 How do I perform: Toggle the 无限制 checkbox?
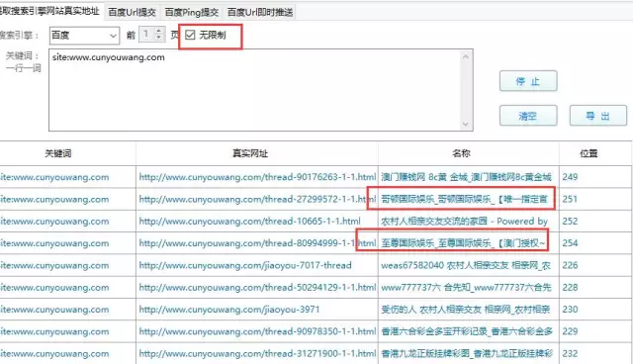[x=190, y=35]
